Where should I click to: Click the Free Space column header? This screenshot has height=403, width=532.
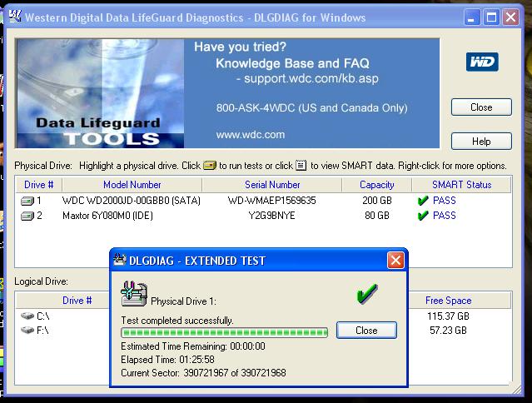tap(448, 301)
